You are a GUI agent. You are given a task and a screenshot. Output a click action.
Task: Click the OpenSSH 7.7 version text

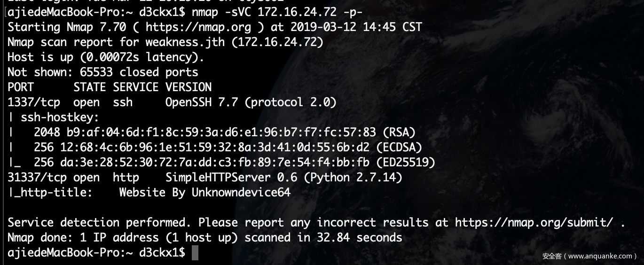201,102
